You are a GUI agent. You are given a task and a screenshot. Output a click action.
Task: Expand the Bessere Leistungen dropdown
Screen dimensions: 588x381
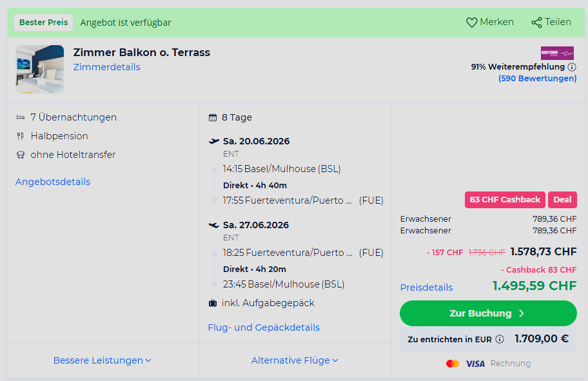103,360
